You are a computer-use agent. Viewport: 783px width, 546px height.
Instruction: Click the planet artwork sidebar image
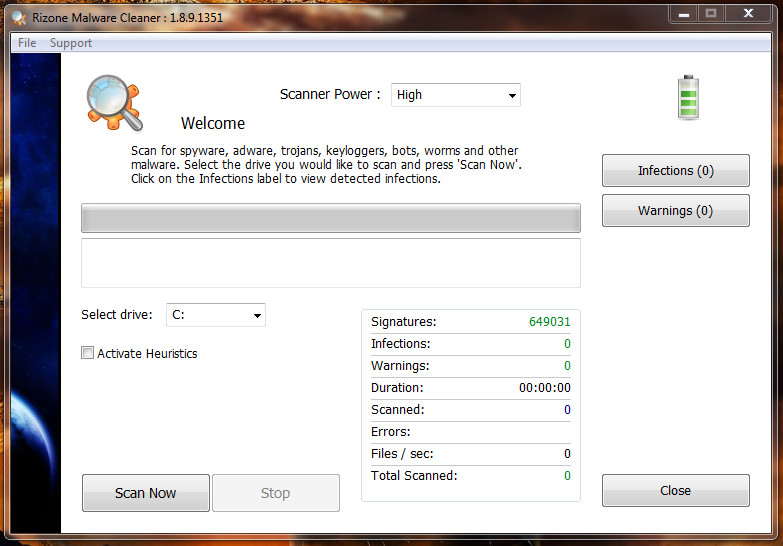click(x=35, y=293)
